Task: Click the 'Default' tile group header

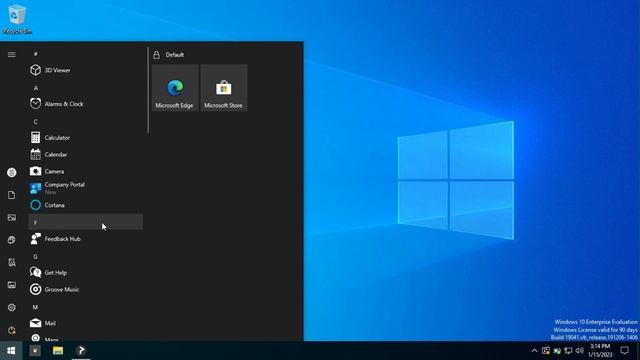Action: point(174,55)
